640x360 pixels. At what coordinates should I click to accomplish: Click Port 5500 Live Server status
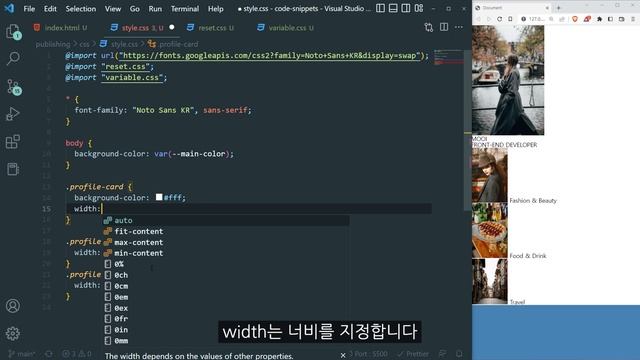click(x=368, y=354)
